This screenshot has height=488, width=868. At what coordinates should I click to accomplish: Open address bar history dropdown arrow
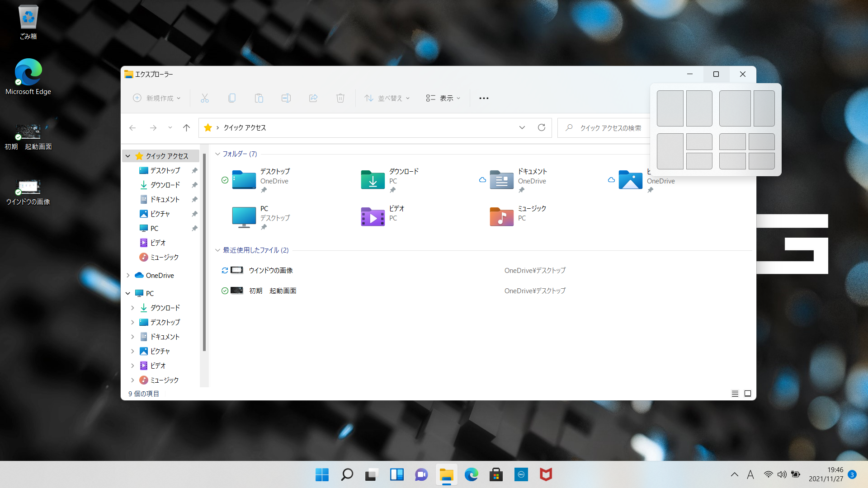522,127
